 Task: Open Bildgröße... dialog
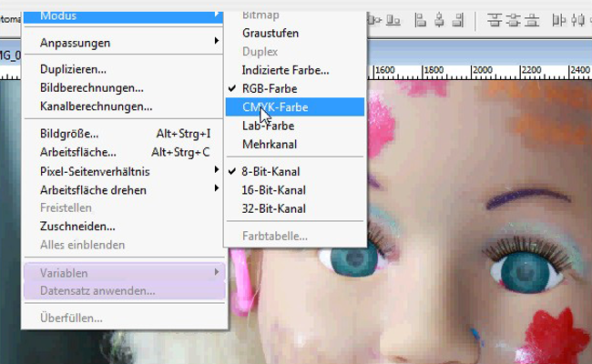(124, 134)
